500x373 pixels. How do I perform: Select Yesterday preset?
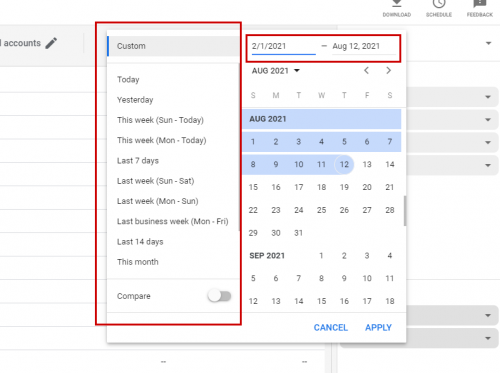(x=135, y=100)
